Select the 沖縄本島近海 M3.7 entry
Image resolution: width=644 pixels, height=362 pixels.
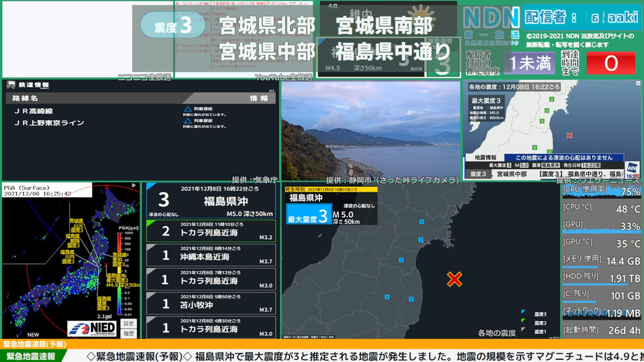coord(211,255)
